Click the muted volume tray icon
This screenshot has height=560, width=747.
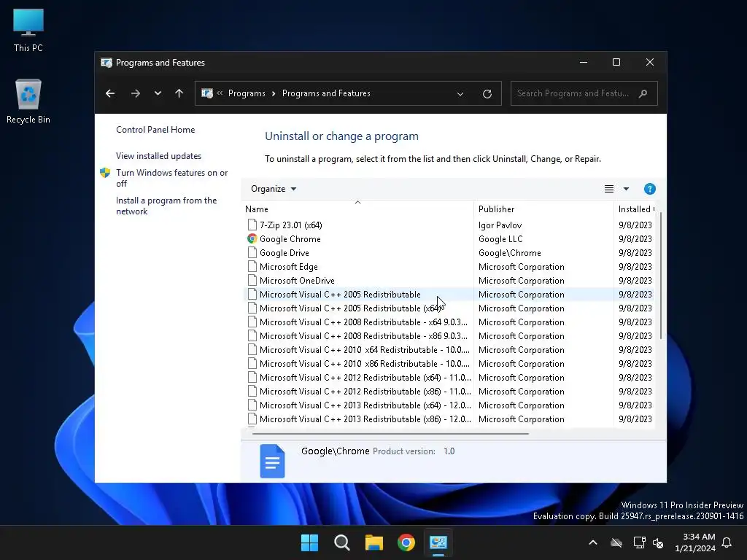[x=658, y=542]
